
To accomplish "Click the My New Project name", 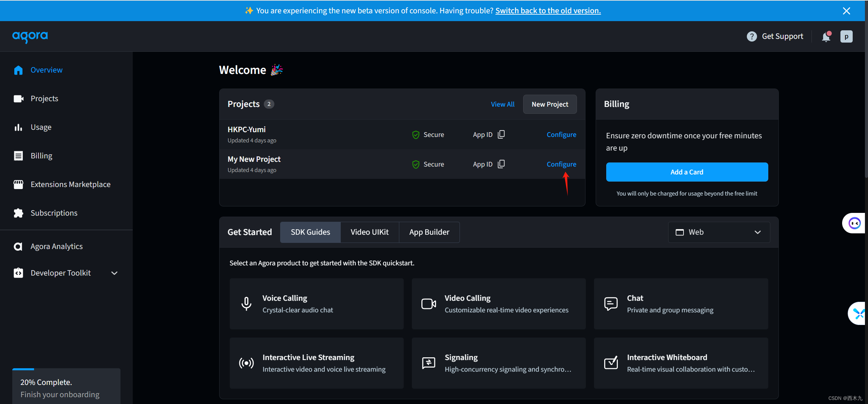I will coord(254,159).
